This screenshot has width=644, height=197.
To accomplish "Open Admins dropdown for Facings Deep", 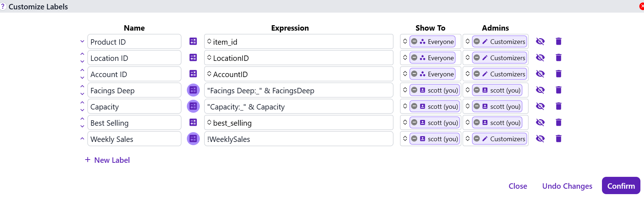I will click(468, 90).
